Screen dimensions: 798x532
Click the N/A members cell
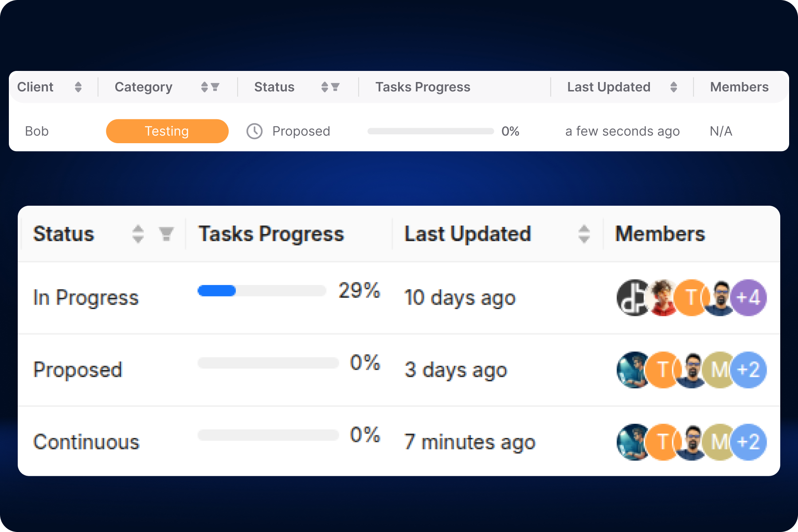tap(721, 131)
